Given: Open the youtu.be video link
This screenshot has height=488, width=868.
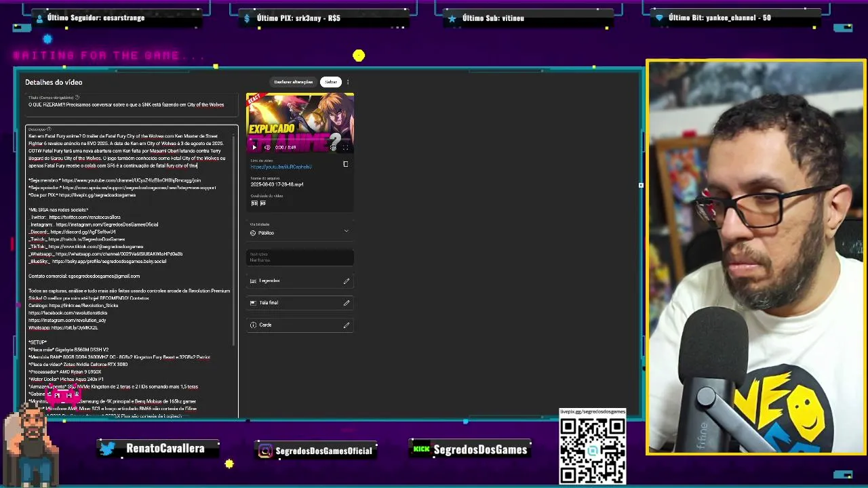Looking at the screenshot, I should click(281, 167).
